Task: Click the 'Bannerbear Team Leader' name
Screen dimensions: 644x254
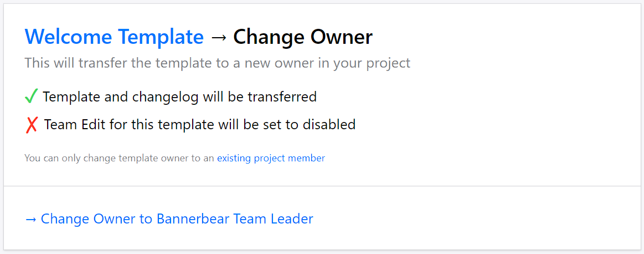Action: pyautogui.click(x=235, y=219)
